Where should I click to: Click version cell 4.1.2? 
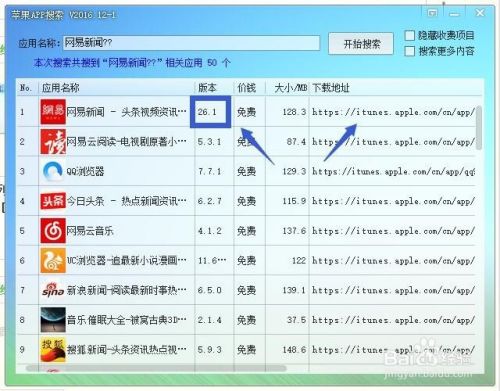coord(209,231)
